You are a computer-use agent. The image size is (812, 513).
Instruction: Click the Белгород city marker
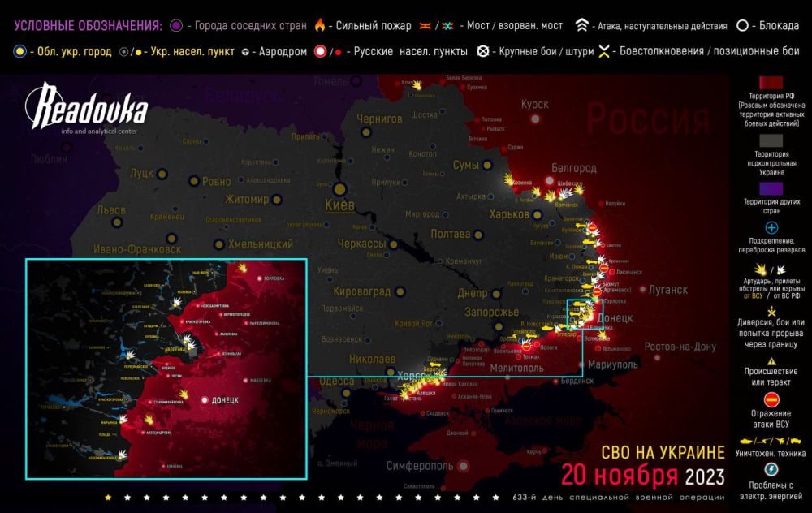point(550,181)
